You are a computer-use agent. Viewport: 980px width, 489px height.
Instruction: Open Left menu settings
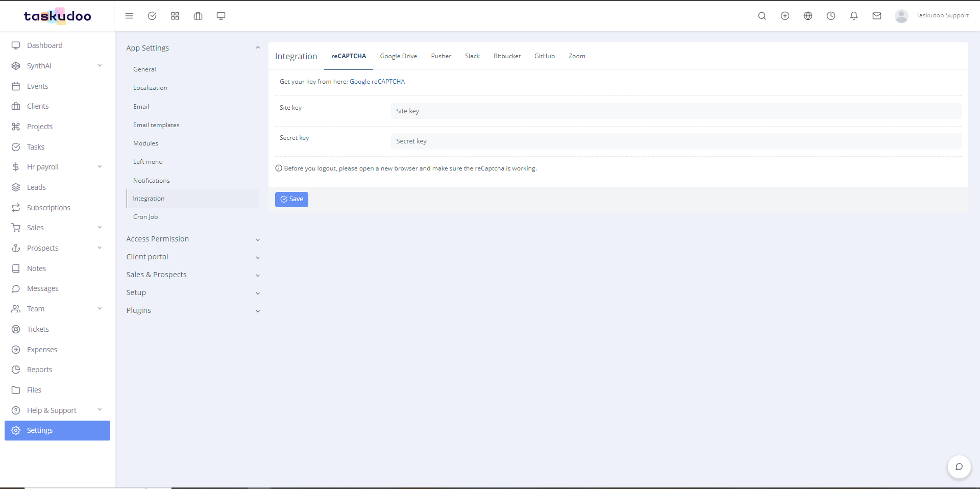pyautogui.click(x=148, y=162)
